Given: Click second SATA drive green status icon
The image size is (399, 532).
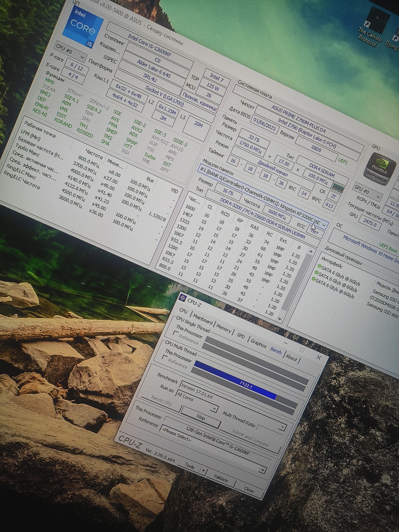Looking at the screenshot, I should [x=317, y=272].
